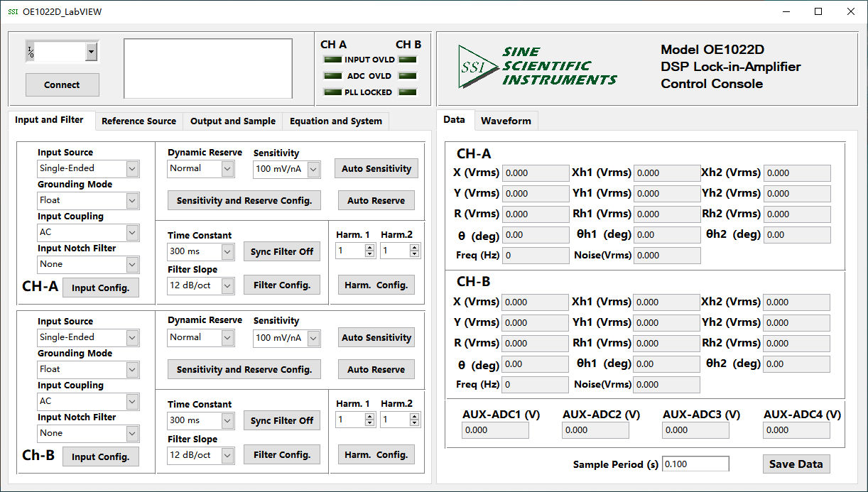Expand CH-A Input Notch Filter dropdown
The image size is (868, 492).
tap(132, 264)
